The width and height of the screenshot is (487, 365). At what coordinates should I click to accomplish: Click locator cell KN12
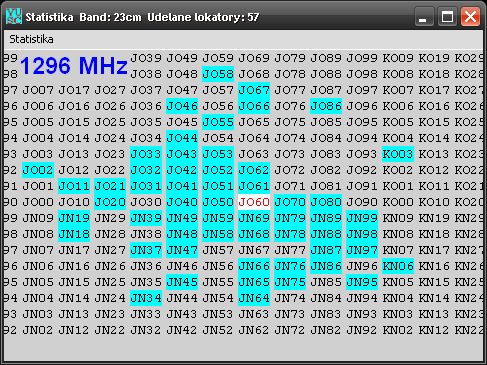tap(434, 330)
